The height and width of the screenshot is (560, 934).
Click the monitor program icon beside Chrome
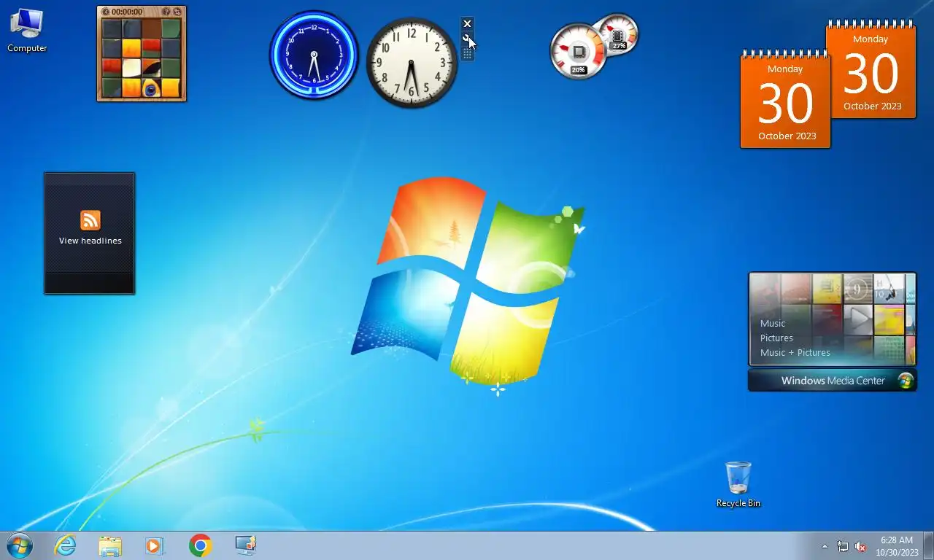245,545
